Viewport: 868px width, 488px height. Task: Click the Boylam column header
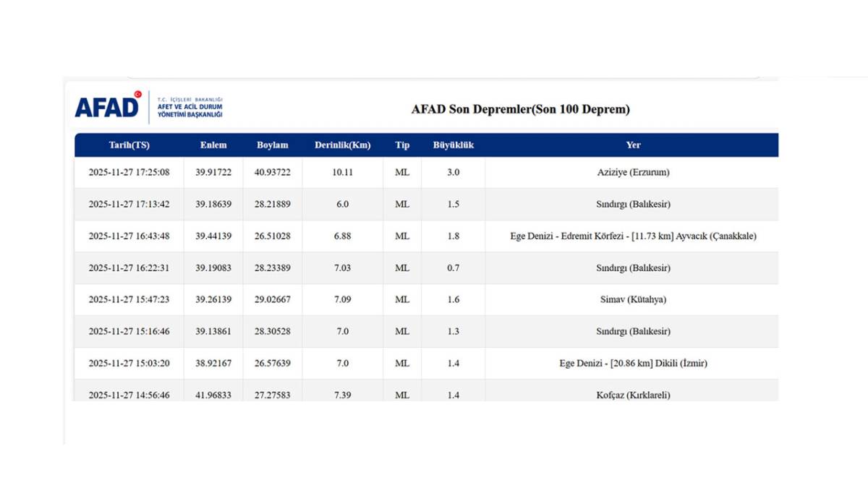[272, 145]
